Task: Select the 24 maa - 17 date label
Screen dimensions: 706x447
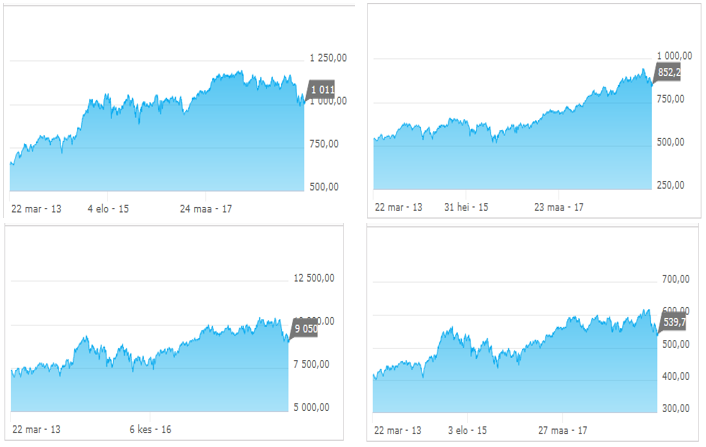Action: click(205, 209)
